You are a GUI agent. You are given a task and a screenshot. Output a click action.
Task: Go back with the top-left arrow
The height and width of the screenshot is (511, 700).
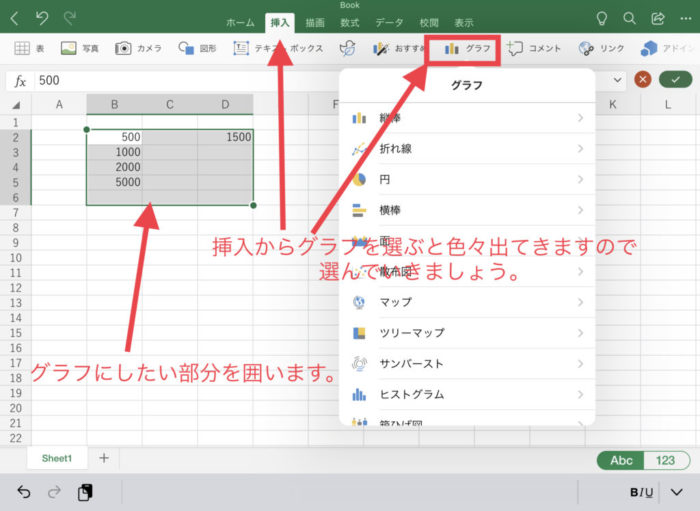click(14, 18)
